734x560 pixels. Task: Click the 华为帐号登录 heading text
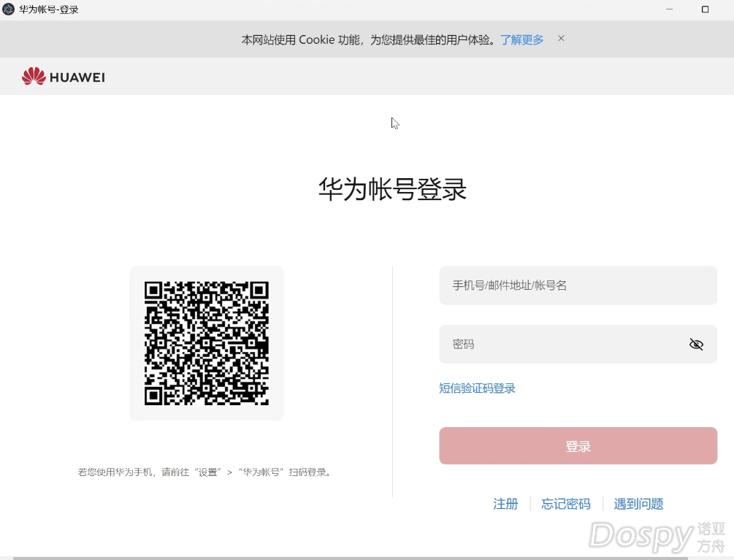coord(392,190)
